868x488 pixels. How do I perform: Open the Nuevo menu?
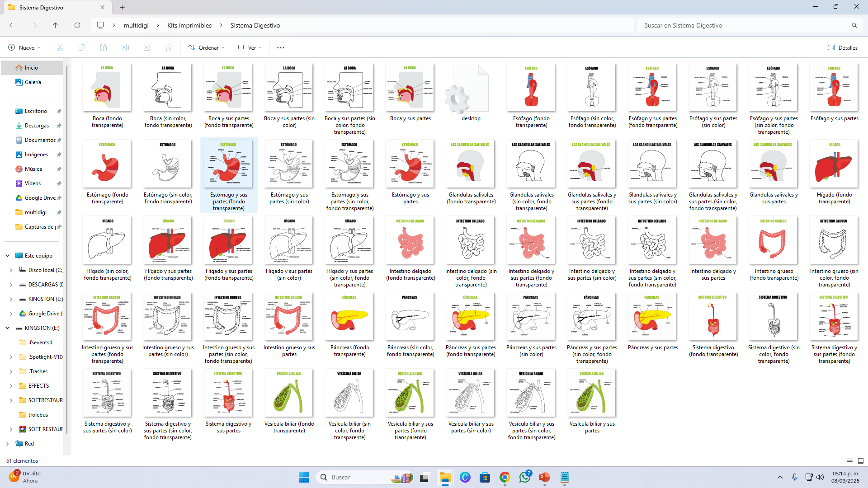[24, 47]
